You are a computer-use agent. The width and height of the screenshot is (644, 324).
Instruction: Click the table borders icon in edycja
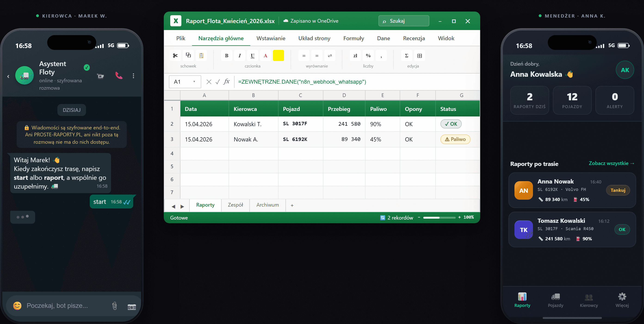(419, 55)
